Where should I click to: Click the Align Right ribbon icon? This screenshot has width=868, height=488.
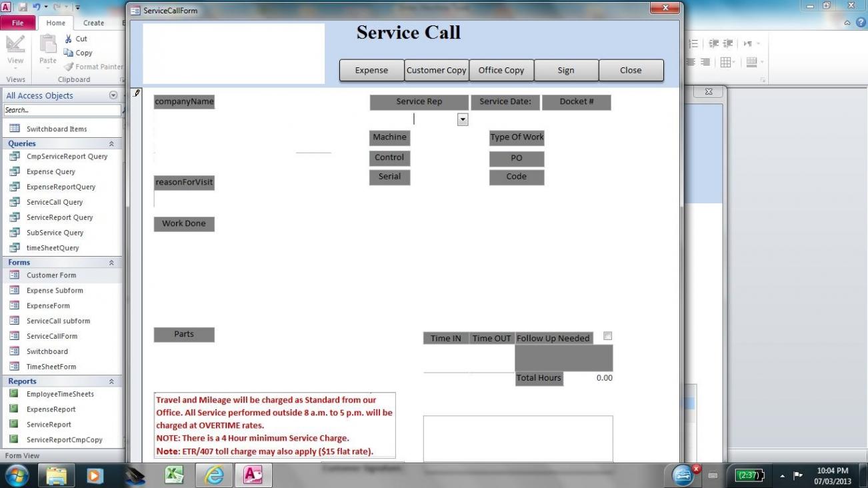704,62
